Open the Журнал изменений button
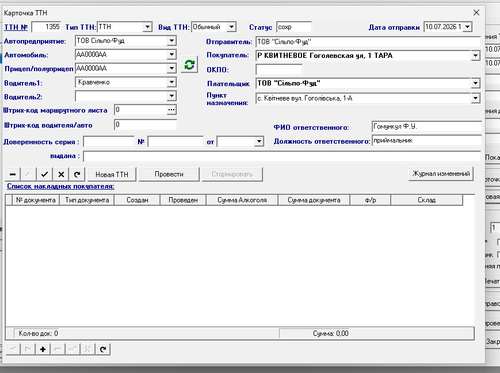The width and height of the screenshot is (500, 373). [x=441, y=174]
